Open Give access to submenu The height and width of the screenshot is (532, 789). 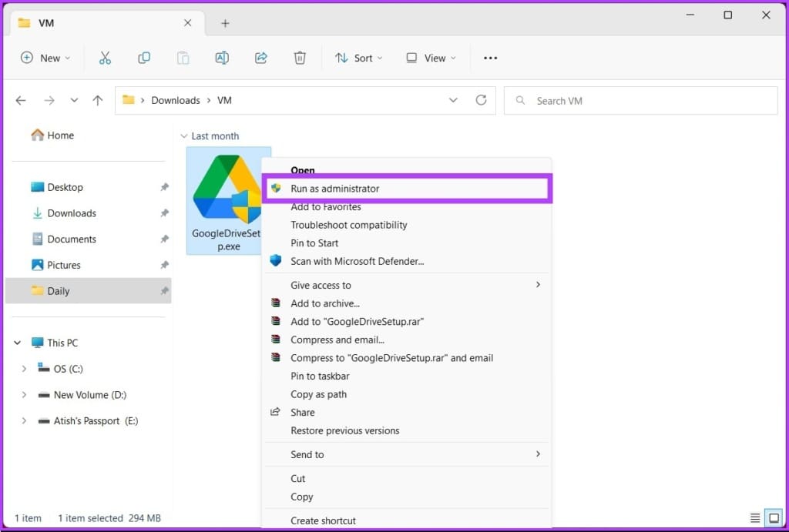click(x=407, y=285)
